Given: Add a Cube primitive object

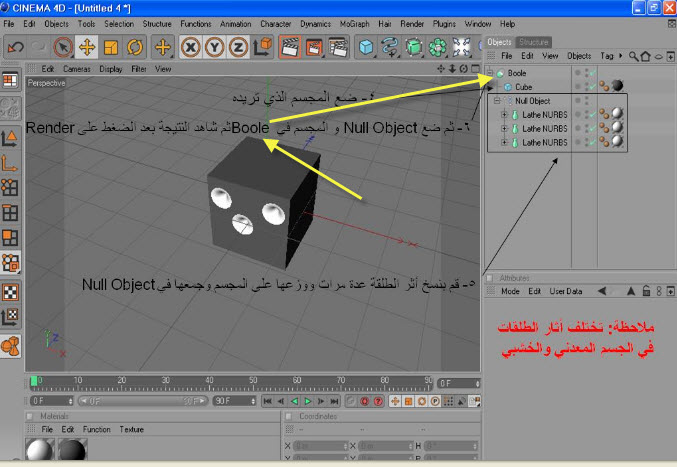Looking at the screenshot, I should 366,47.
